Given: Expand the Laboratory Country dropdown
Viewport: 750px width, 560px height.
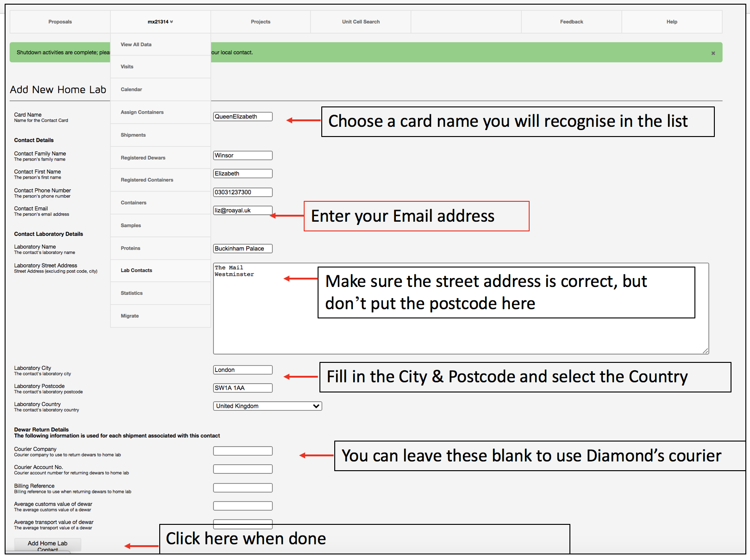Looking at the screenshot, I should [x=267, y=406].
